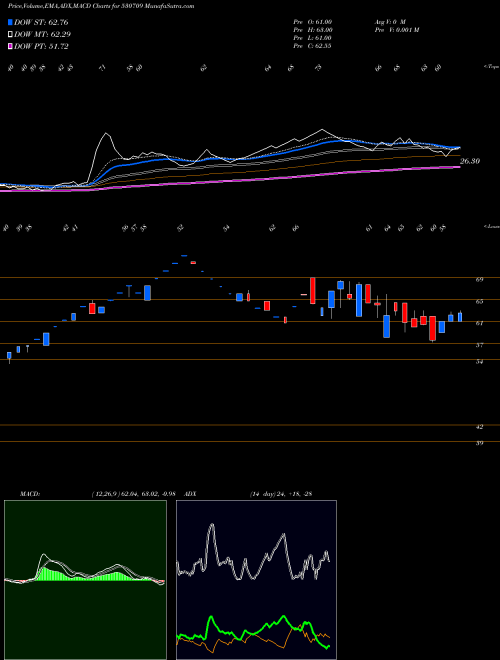The width and height of the screenshot is (500, 660).
Task: Click the ADX (14 day) values text
Action: click(281, 494)
